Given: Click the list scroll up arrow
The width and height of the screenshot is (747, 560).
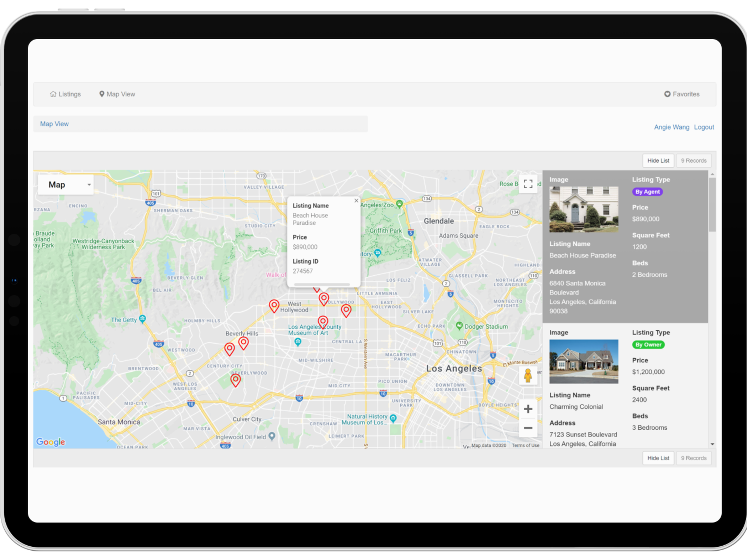Looking at the screenshot, I should 712,174.
